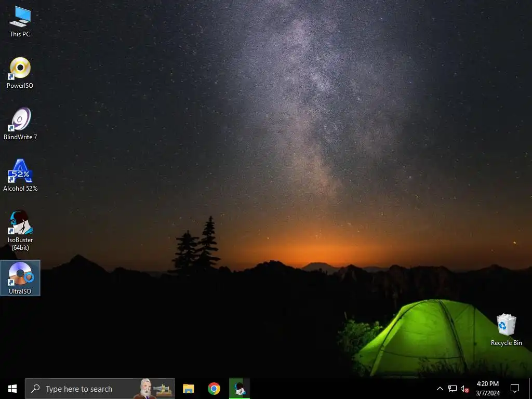Show hidden system tray icons
Screen dimensions: 532x399
coord(440,389)
